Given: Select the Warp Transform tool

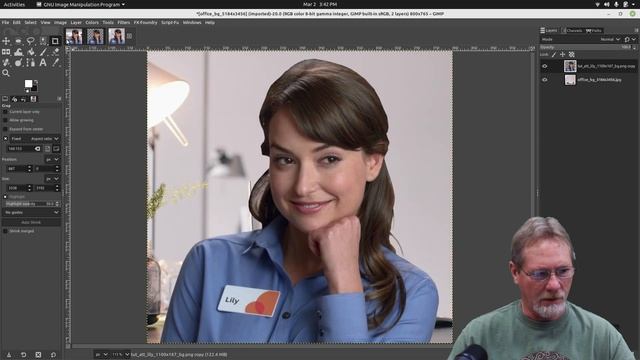Looking at the screenshot, I should [x=18, y=52].
